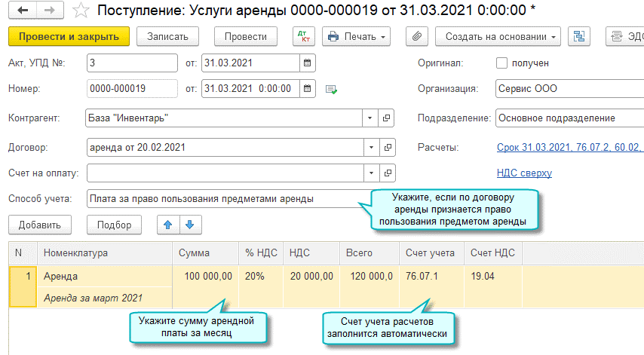Move row up with arrow
The image size is (644, 355).
[168, 225]
